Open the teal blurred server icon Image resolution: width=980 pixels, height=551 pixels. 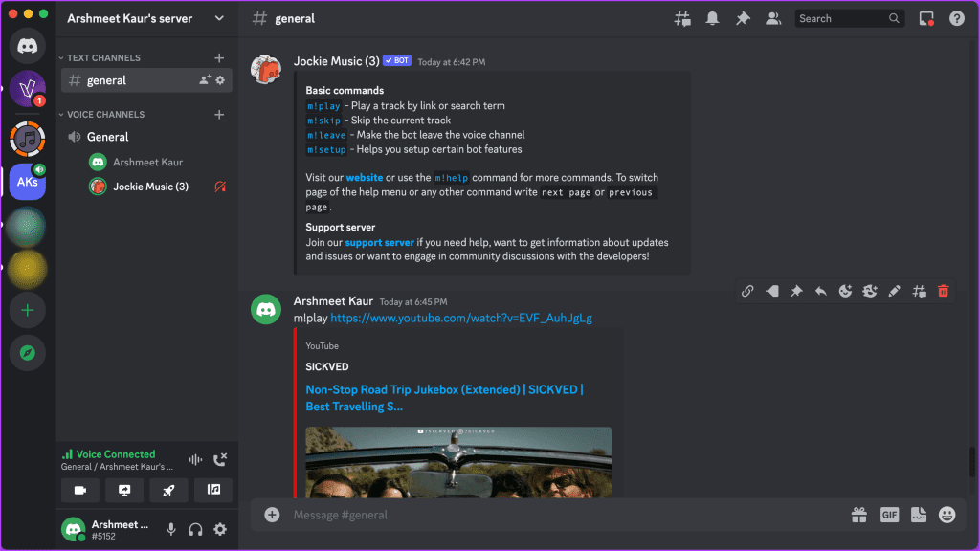coord(28,226)
